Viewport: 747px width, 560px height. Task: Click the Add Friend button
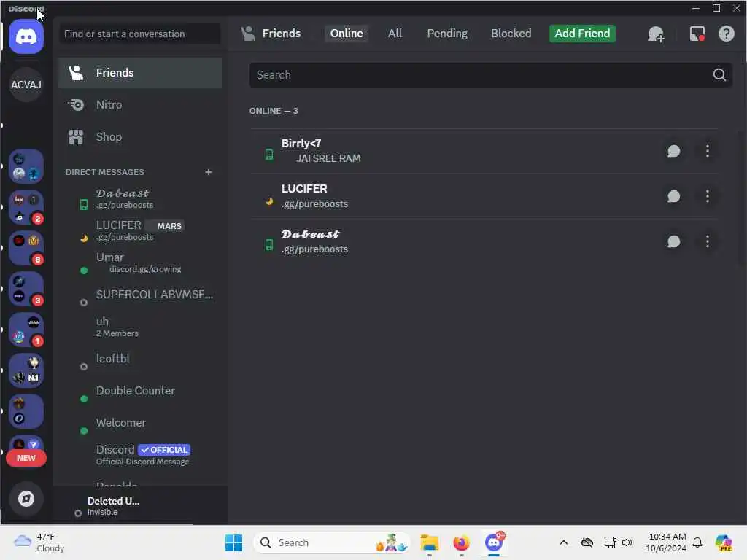coord(582,34)
